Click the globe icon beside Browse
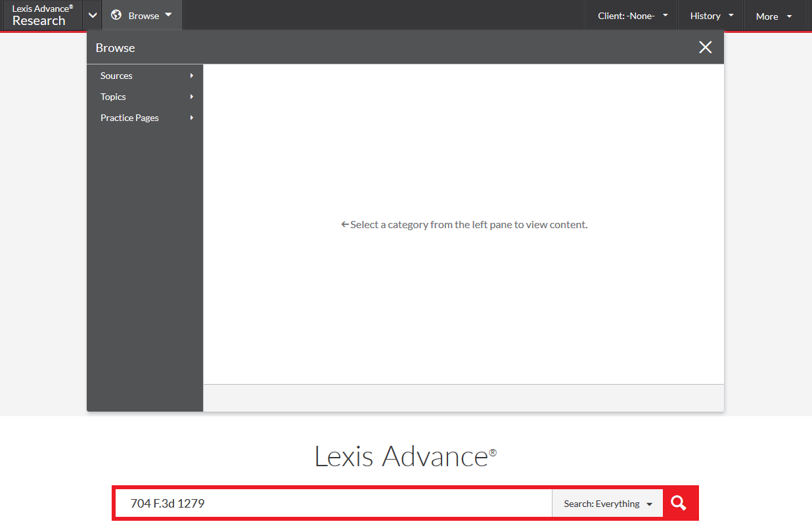The height and width of the screenshot is (528, 812). point(116,15)
